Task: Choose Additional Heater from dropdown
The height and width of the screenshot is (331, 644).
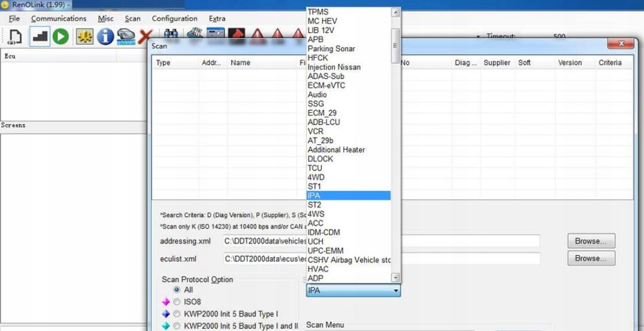Action: pos(349,150)
